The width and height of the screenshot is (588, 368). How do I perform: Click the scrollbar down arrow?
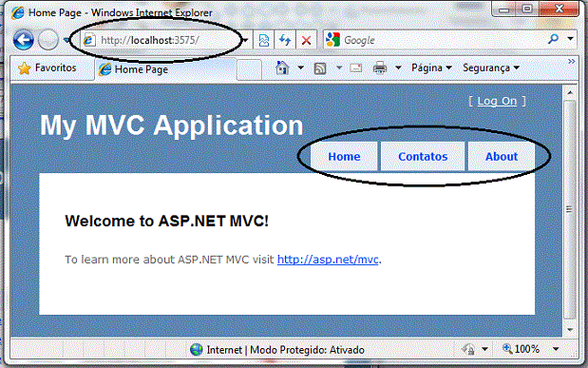[570, 329]
